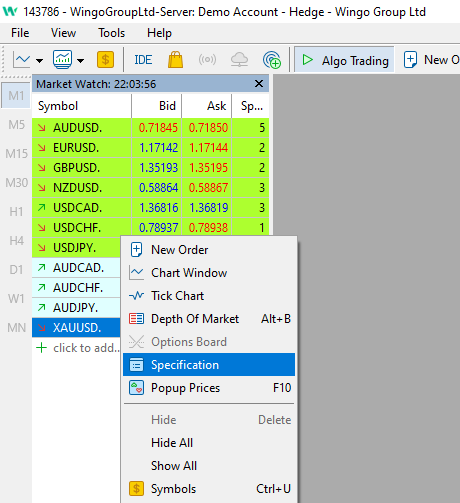Click the line chart toolbar icon
This screenshot has width=460, height=503.
click(22, 60)
